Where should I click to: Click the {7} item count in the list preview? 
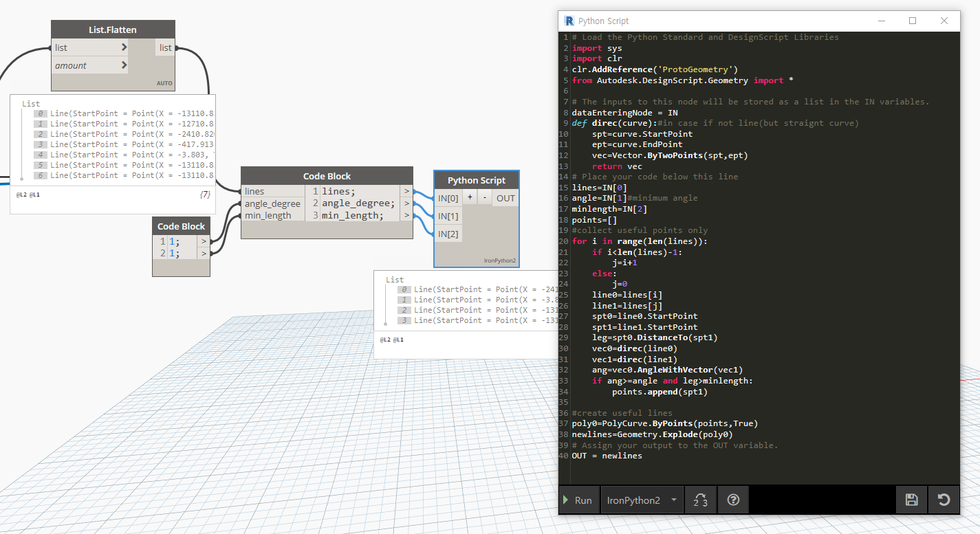pyautogui.click(x=204, y=195)
